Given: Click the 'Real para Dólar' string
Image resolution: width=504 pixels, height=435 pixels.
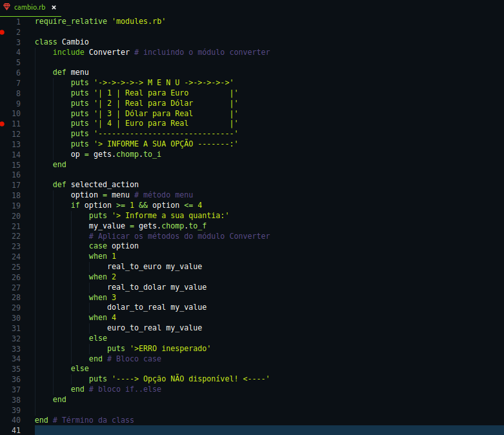Looking at the screenshot, I should click(x=159, y=103).
